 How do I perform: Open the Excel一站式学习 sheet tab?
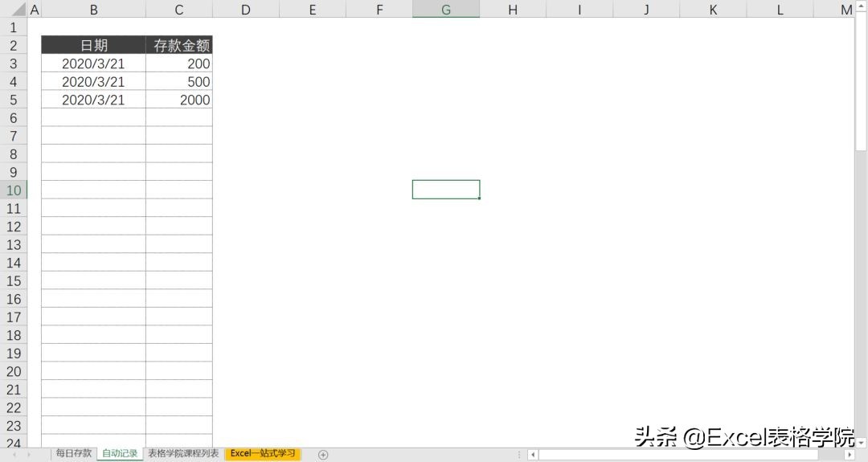click(263, 454)
